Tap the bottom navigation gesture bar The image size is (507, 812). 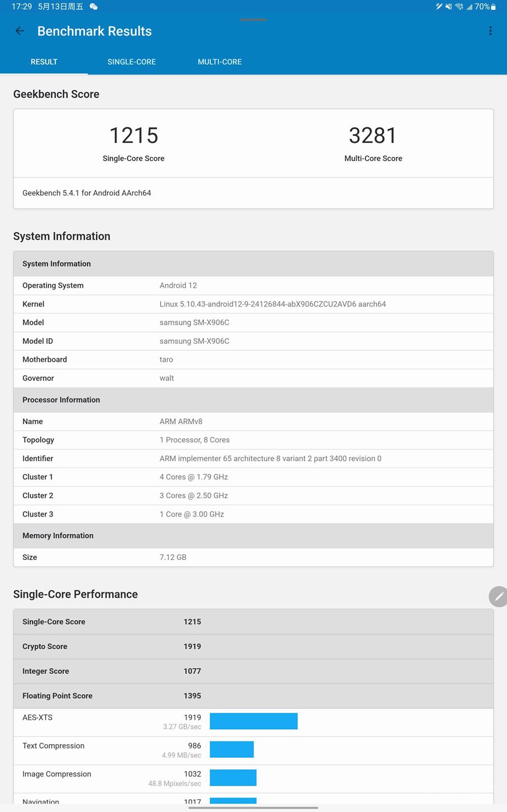(253, 807)
